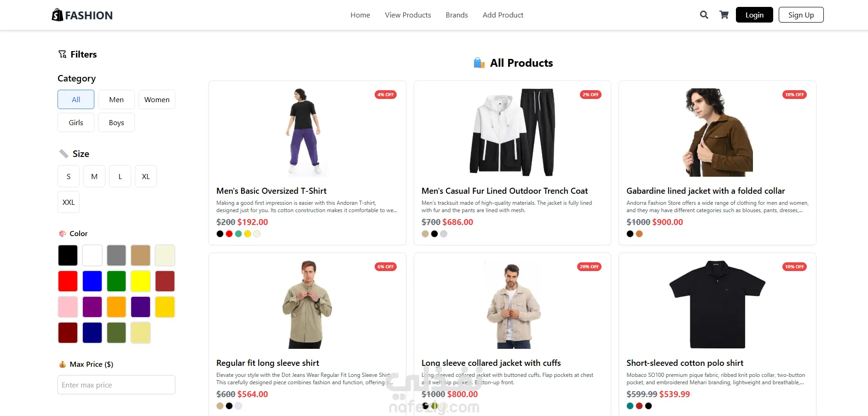Screen dimensions: 868x416
Task: Click the All Products shopping bags icon
Action: 479,63
